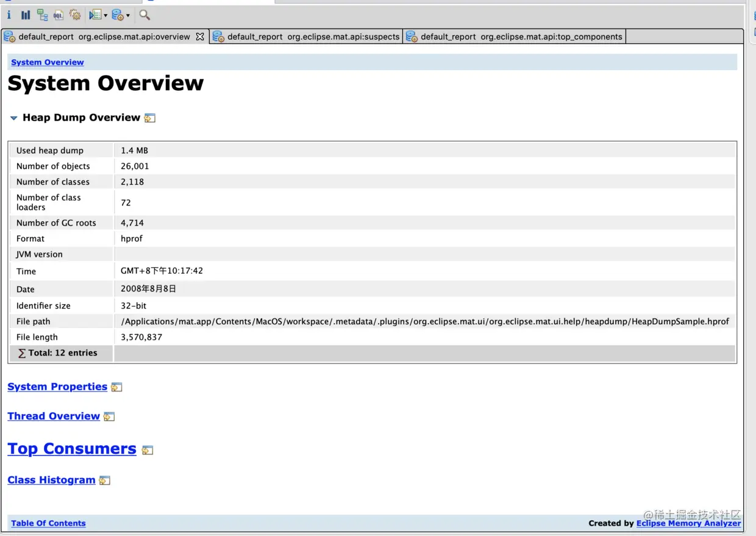The width and height of the screenshot is (756, 536).
Task: Switch to the api:suspects report tab
Action: 307,37
